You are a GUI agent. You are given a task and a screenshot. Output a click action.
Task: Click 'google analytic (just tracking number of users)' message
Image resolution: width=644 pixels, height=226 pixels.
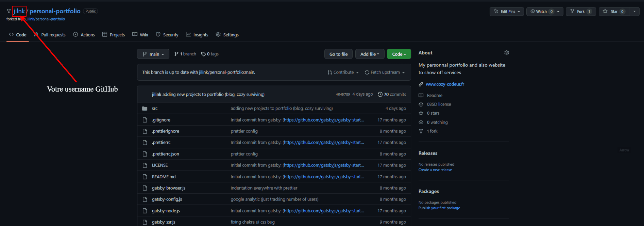(x=274, y=199)
